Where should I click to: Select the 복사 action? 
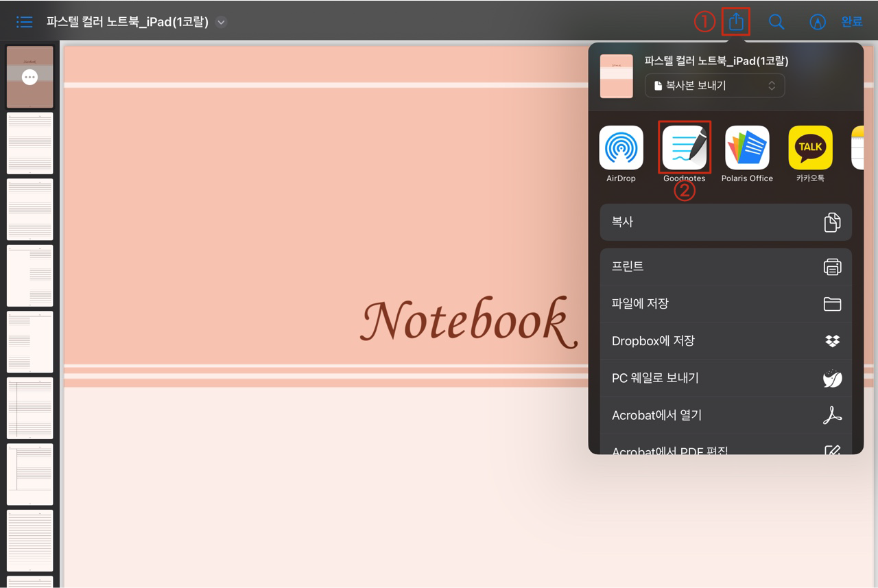[726, 222]
